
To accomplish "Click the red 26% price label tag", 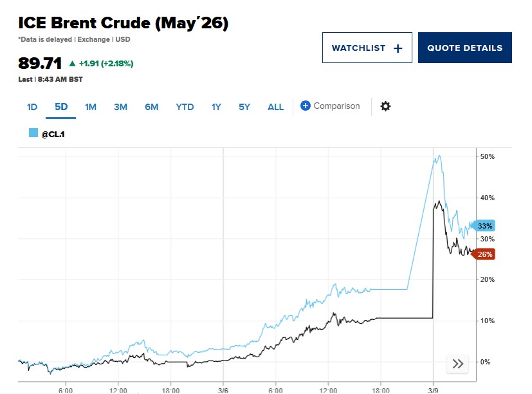I will coord(484,254).
